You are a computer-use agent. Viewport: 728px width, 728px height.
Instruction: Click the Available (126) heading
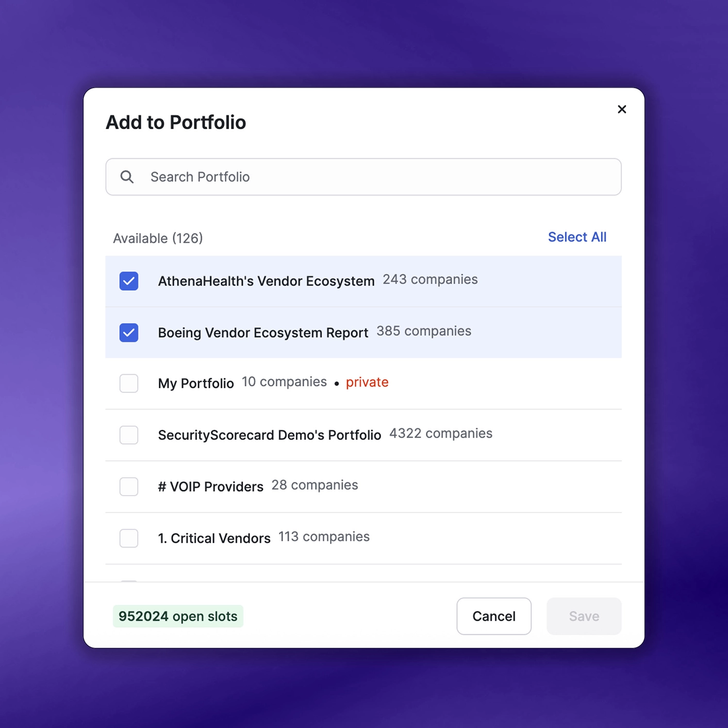tap(158, 238)
